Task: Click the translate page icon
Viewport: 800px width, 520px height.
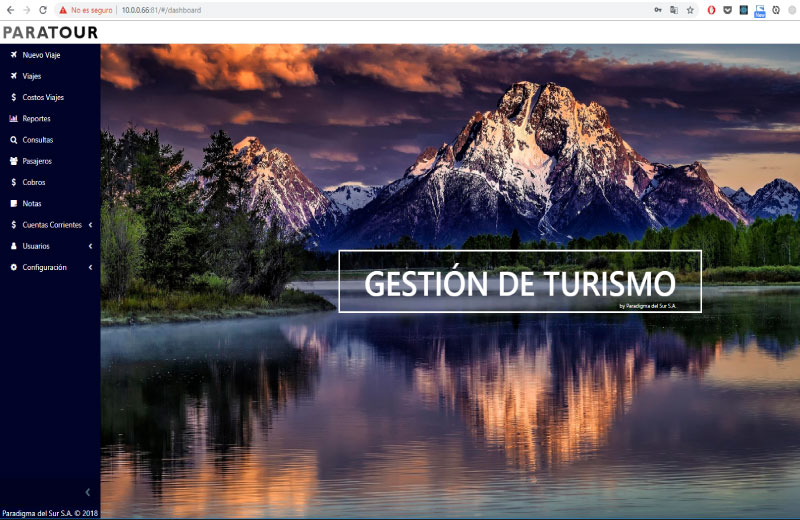Action: (x=674, y=10)
